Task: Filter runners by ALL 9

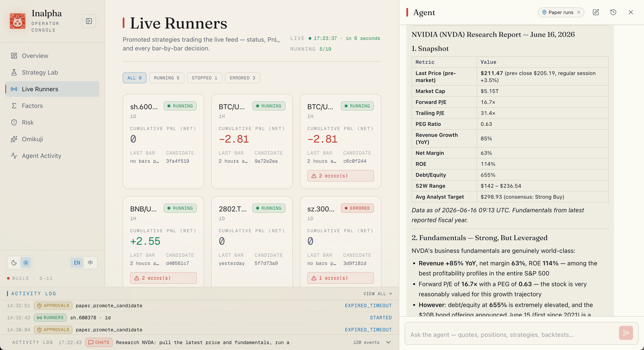Action: pyautogui.click(x=134, y=78)
